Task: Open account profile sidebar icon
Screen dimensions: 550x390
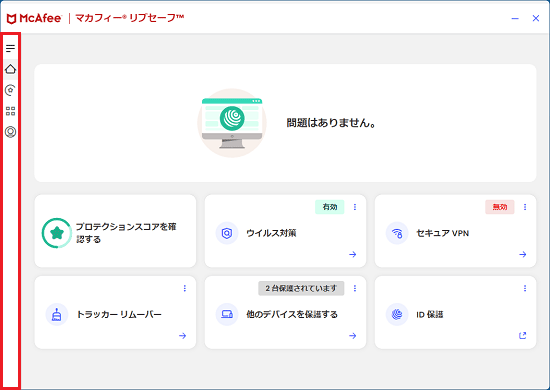Action: tap(11, 132)
